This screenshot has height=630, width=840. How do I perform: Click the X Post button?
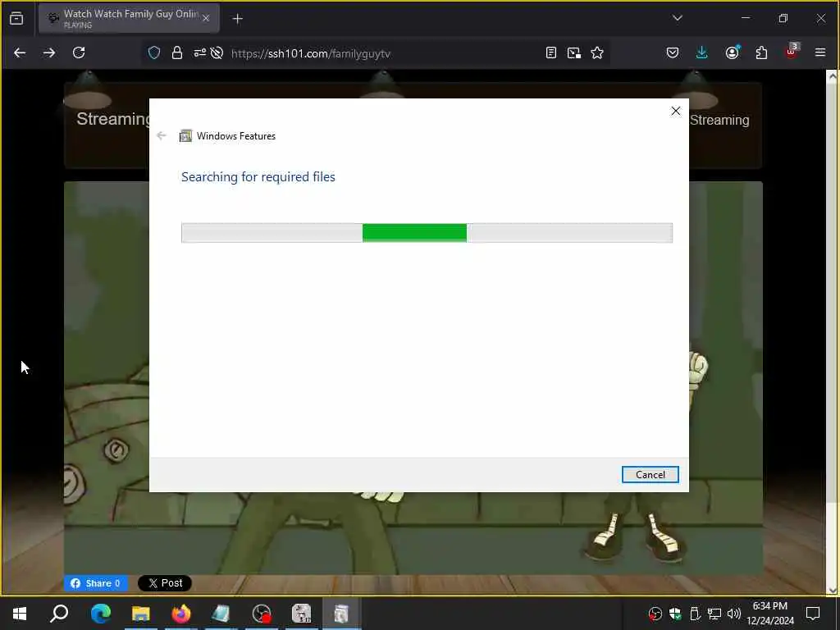(164, 583)
